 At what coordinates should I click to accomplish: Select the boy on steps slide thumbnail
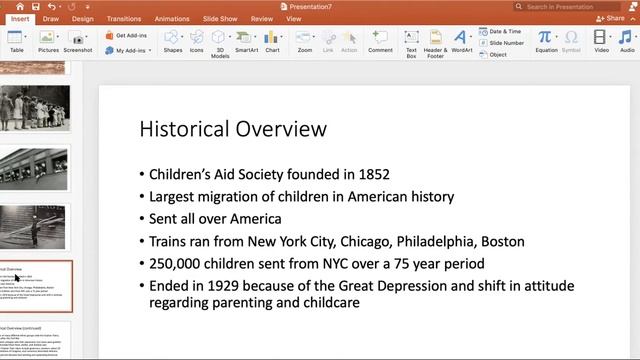click(33, 227)
